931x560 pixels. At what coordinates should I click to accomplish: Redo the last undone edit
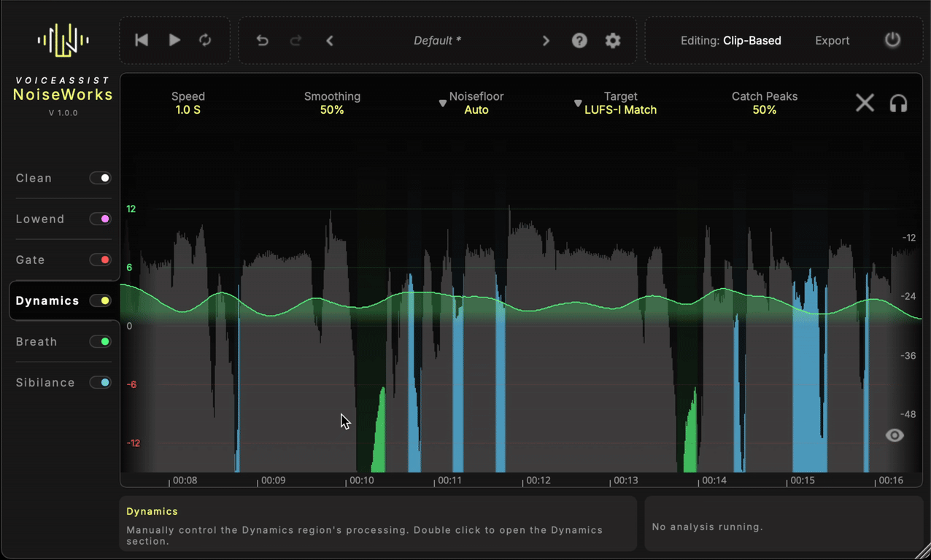pyautogui.click(x=295, y=40)
